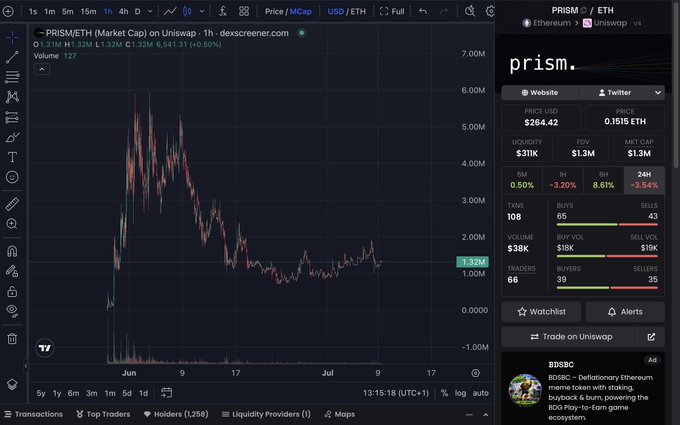Select the zoom in tool
The image size is (680, 425).
click(12, 224)
